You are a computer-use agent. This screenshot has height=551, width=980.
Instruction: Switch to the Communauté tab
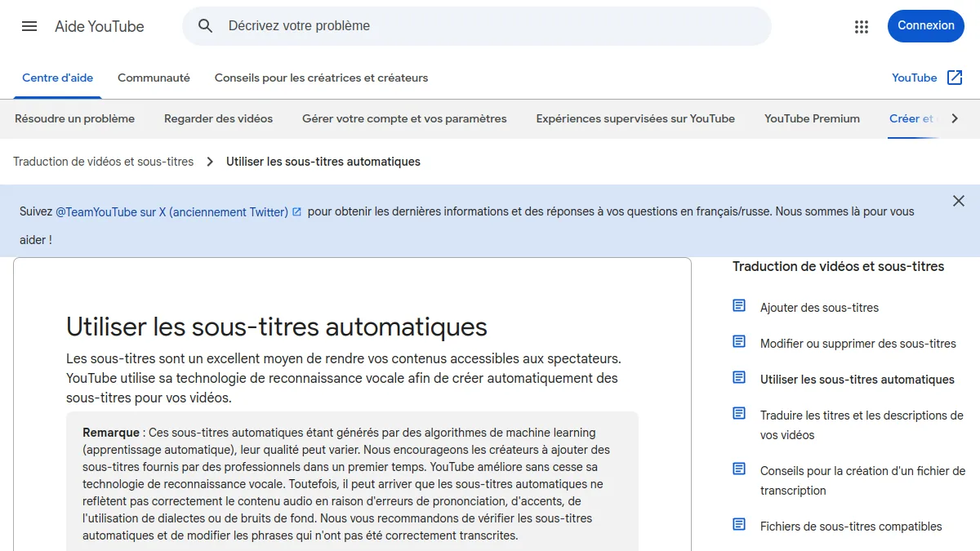coord(154,78)
